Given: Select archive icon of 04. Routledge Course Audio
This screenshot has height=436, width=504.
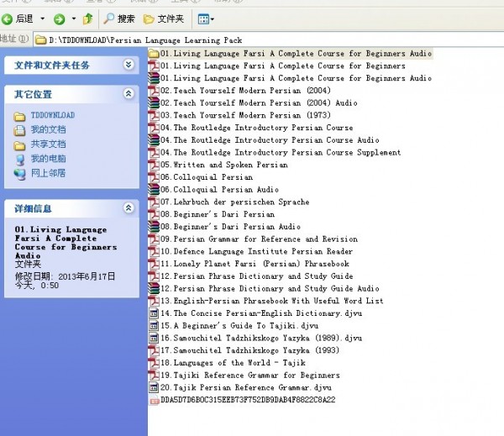Looking at the screenshot, I should pos(154,139).
